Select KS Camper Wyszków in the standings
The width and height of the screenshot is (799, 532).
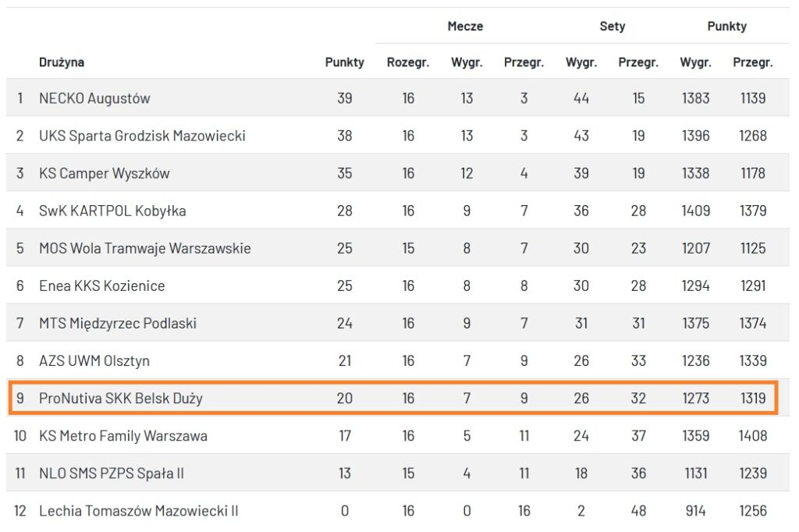(104, 173)
